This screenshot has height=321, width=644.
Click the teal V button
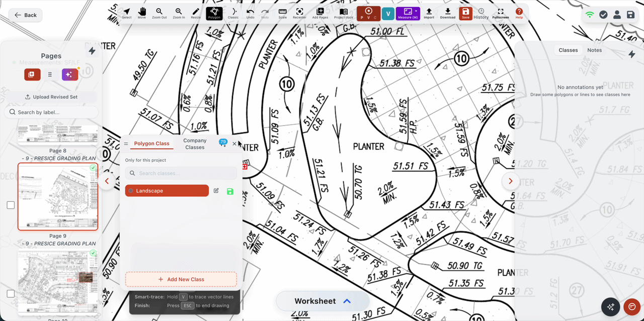tap(387, 14)
